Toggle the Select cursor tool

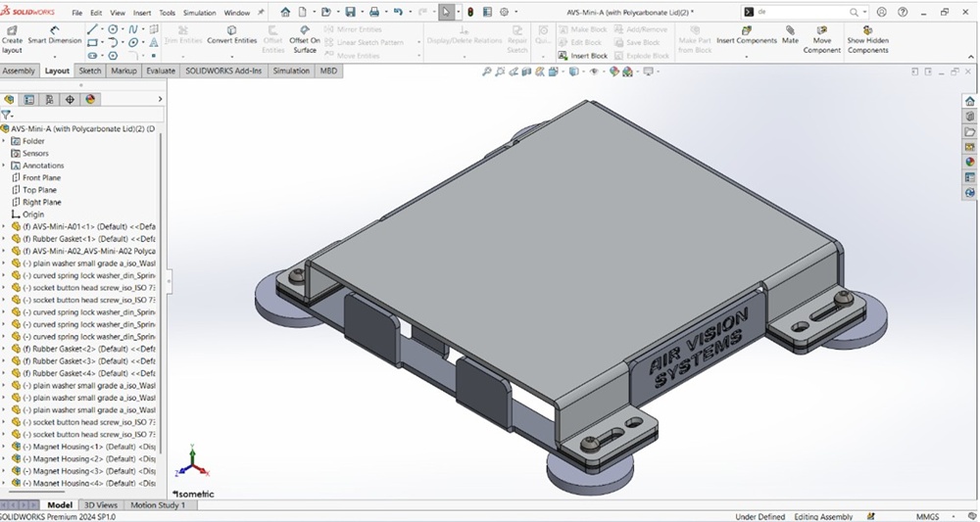pos(446,12)
